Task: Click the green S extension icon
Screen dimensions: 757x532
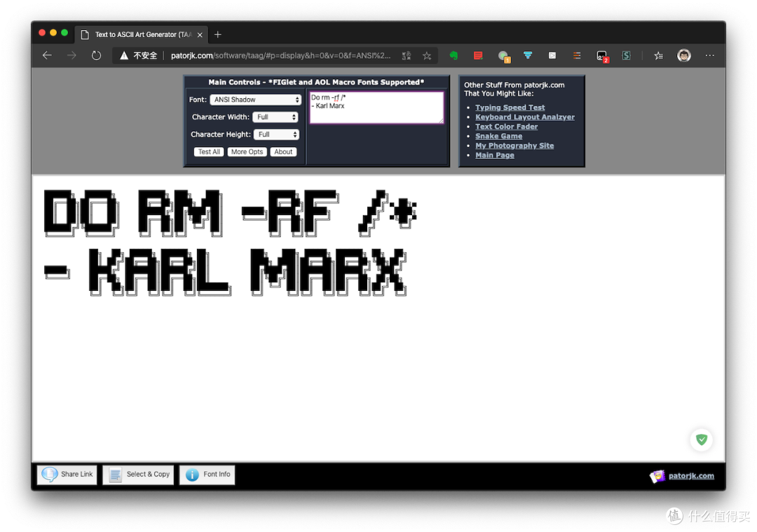Action: click(x=626, y=55)
